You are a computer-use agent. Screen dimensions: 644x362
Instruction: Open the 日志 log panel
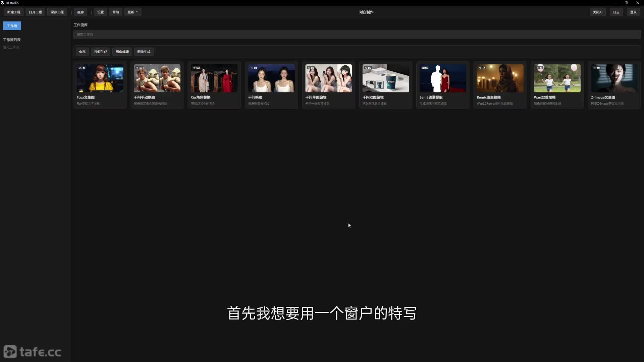pyautogui.click(x=616, y=12)
